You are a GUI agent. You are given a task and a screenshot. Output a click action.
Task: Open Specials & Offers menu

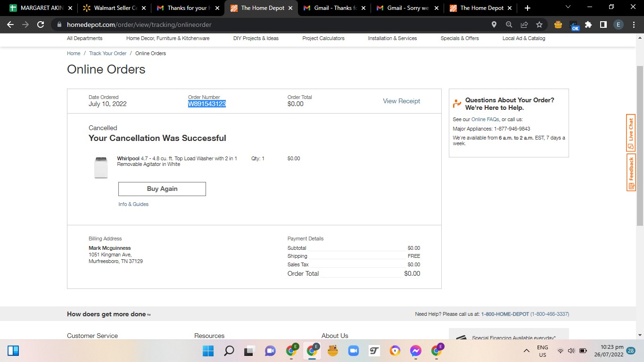coord(460,38)
